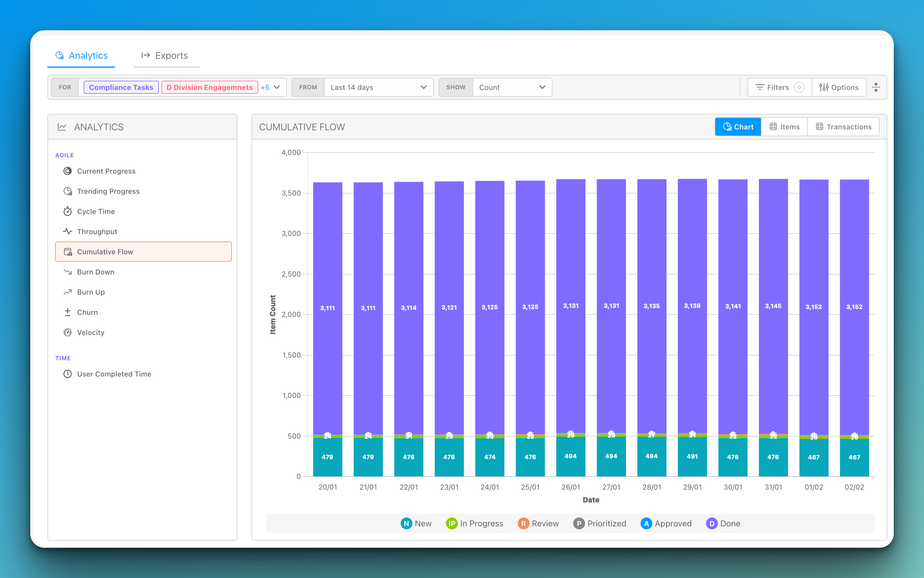Screen dimensions: 924x578
Task: Expand the FOR boards dropdown chevron
Action: [277, 87]
